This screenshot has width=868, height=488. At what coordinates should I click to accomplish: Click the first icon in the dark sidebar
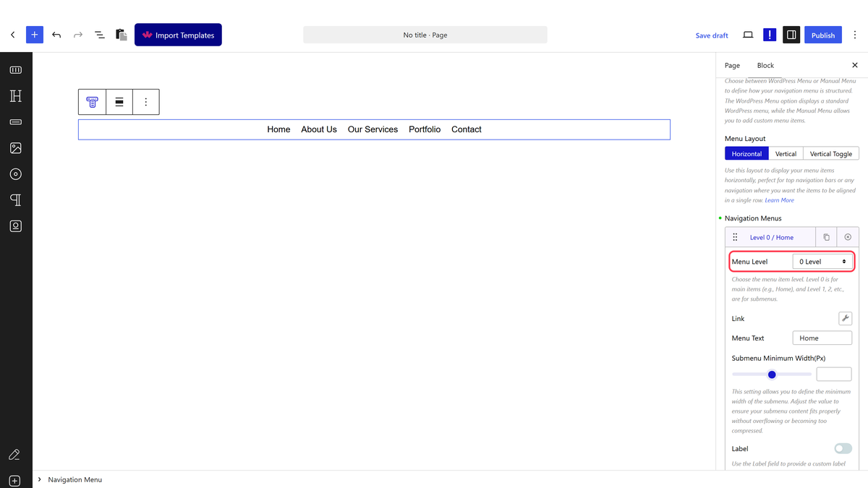coord(16,70)
